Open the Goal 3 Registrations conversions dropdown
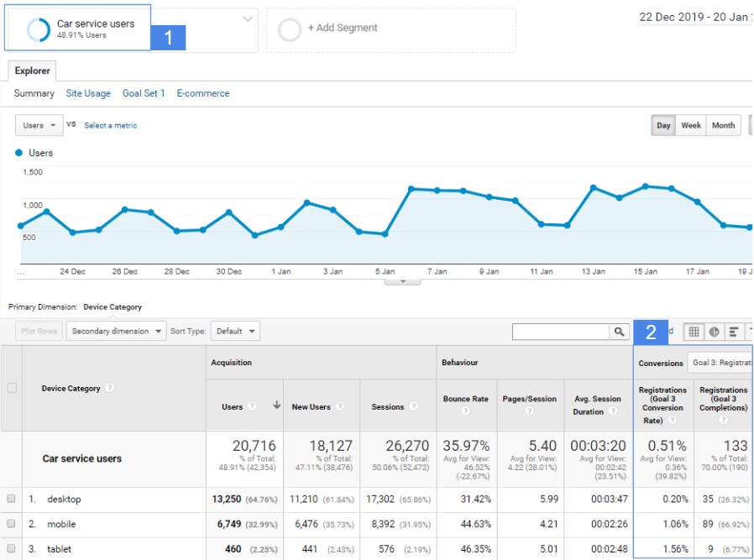The width and height of the screenshot is (754, 560). click(720, 363)
